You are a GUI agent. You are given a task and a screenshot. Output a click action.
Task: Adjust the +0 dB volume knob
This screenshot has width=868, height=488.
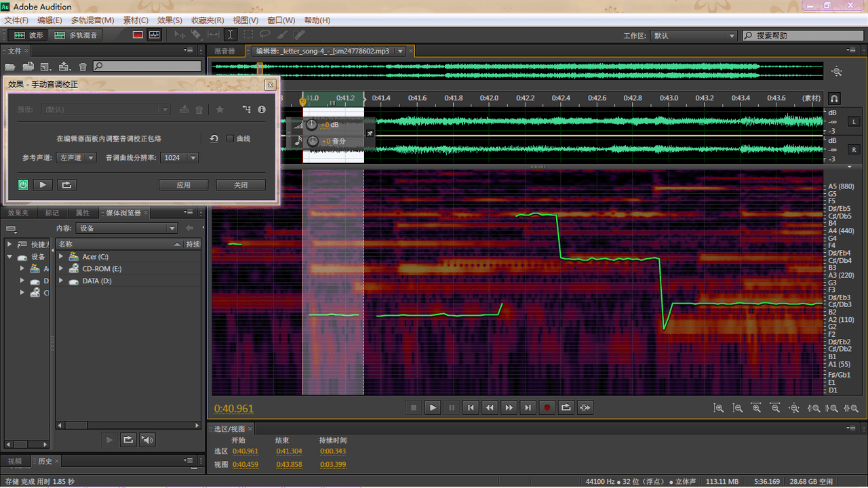pos(311,125)
